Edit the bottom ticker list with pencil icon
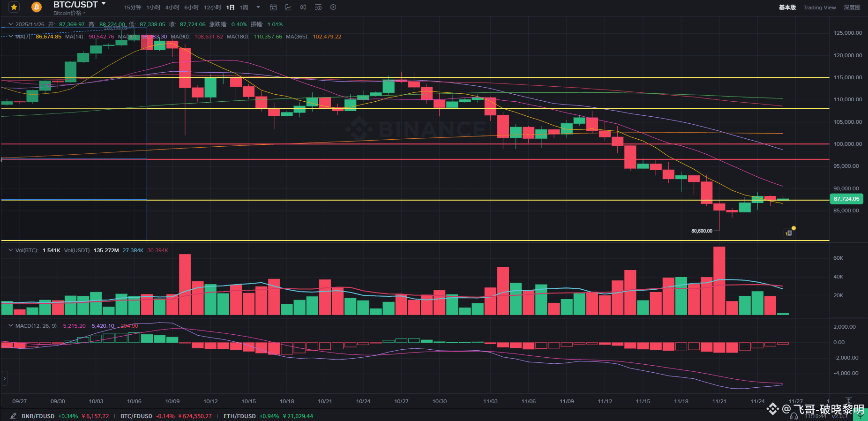The width and height of the screenshot is (868, 421). pos(13,416)
